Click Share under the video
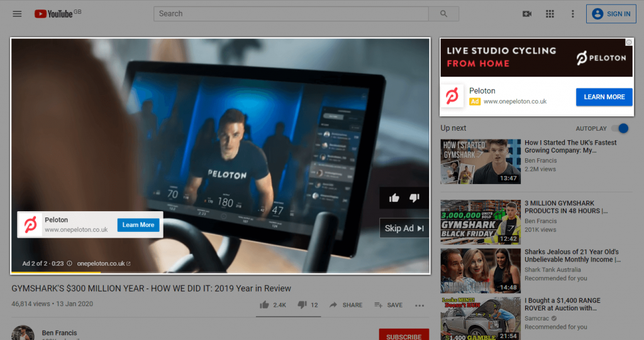The width and height of the screenshot is (644, 340). (345, 305)
